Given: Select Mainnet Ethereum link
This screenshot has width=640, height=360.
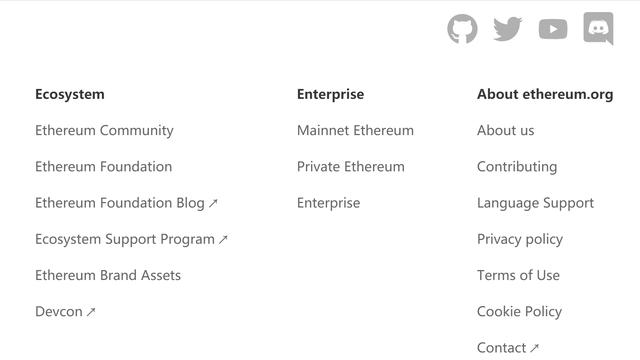Looking at the screenshot, I should point(355,131).
